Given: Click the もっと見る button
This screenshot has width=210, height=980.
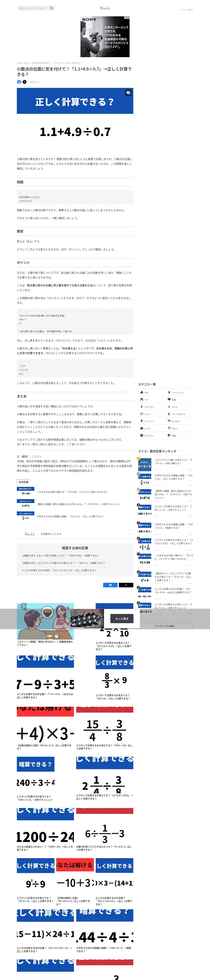Looking at the screenshot, I should pos(122,619).
